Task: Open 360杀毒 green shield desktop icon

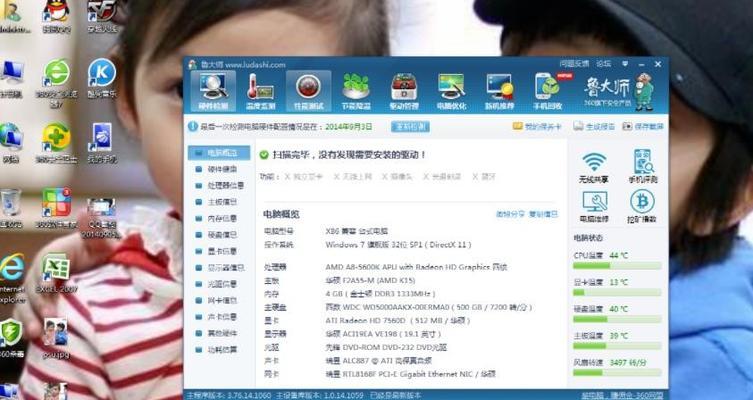Action: 11,339
